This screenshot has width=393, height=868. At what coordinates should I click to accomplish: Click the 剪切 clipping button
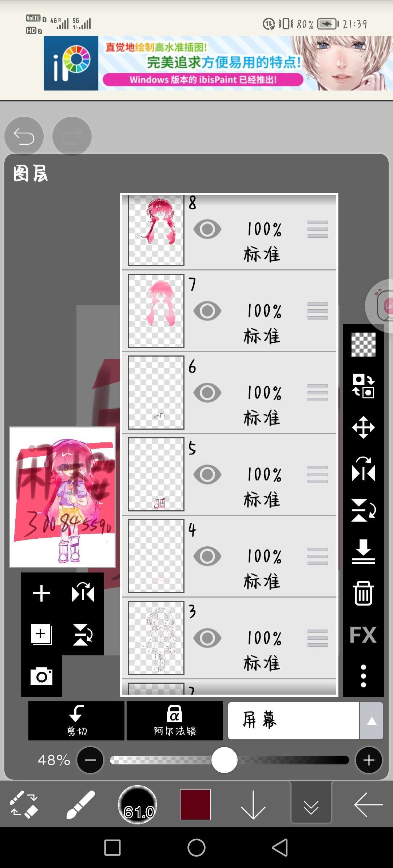(x=76, y=721)
